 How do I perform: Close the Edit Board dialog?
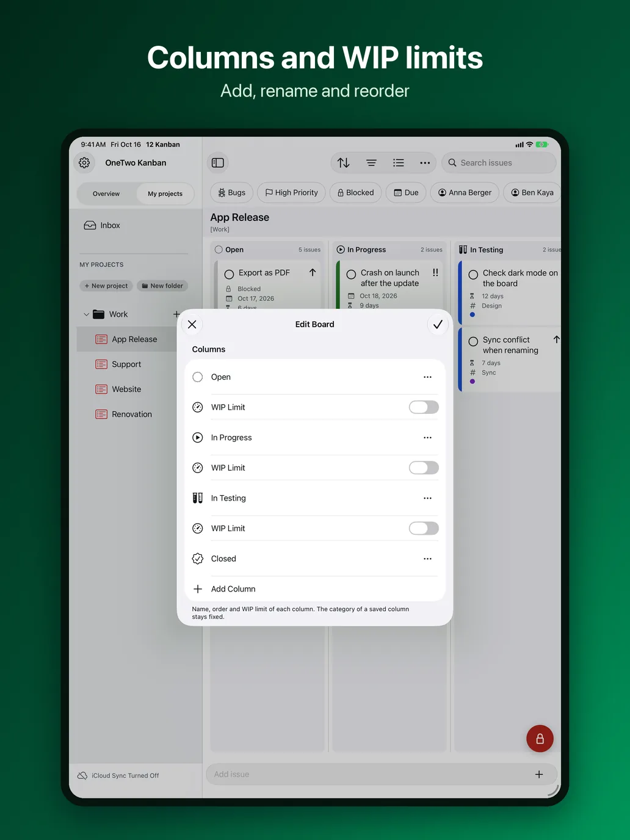pos(192,324)
